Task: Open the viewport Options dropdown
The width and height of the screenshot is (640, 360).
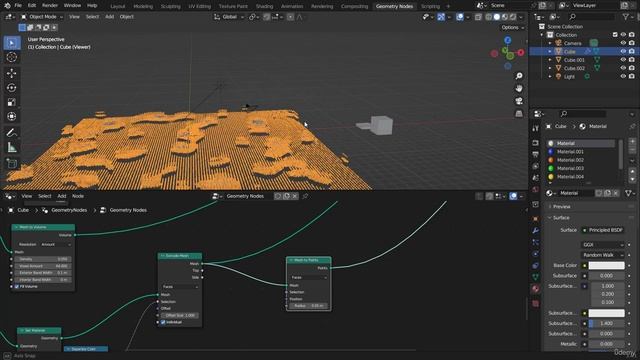Action: pyautogui.click(x=513, y=27)
